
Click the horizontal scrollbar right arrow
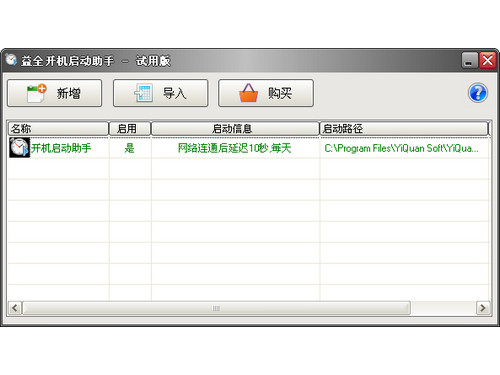[483, 308]
